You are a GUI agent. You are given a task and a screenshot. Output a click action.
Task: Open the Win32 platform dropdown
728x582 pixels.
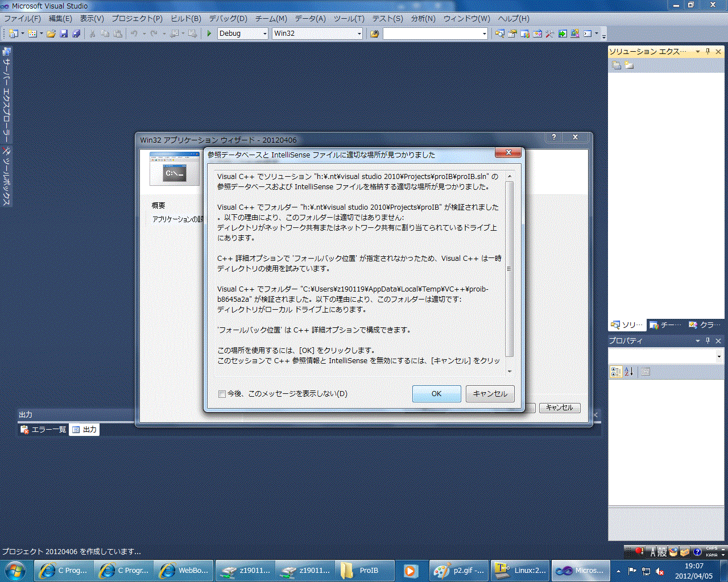pos(359,34)
